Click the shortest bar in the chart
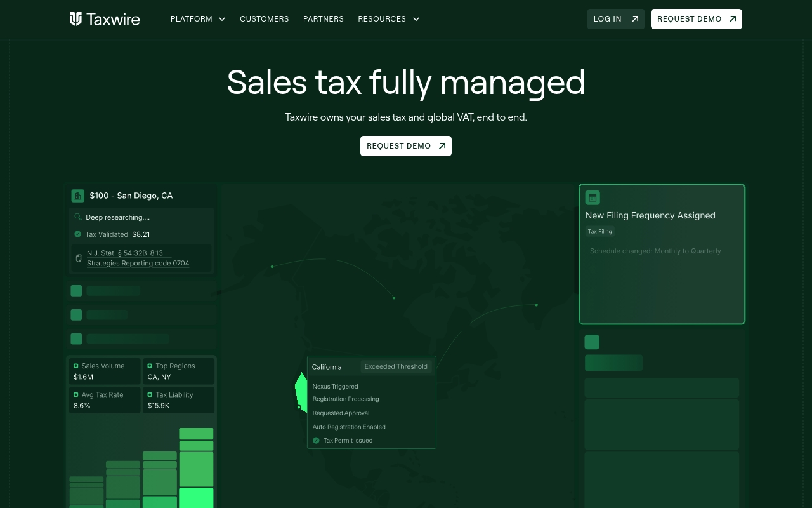812x508 pixels. pos(86,492)
